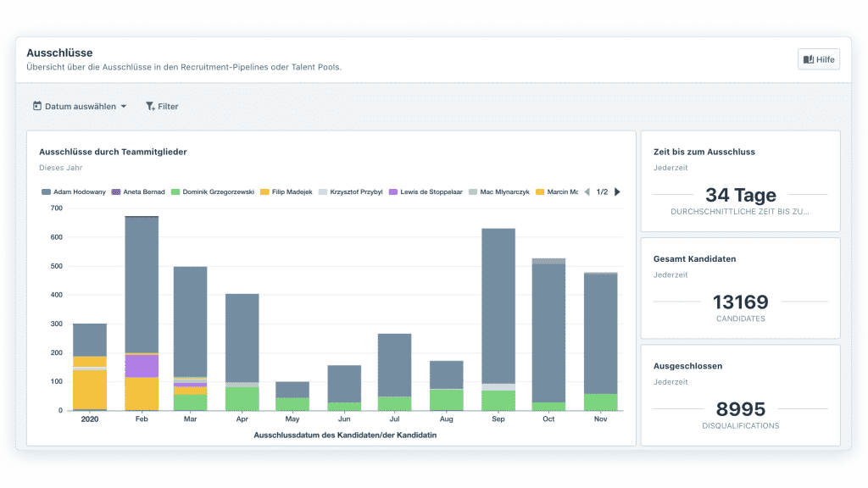Click the 8995 Disqualifications stat card
This screenshot has height=488, width=868.
point(740,396)
